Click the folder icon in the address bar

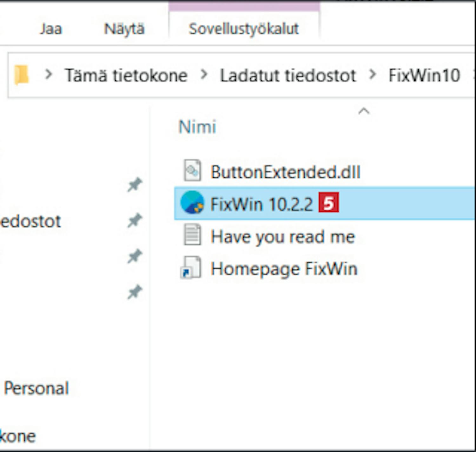coord(22,75)
